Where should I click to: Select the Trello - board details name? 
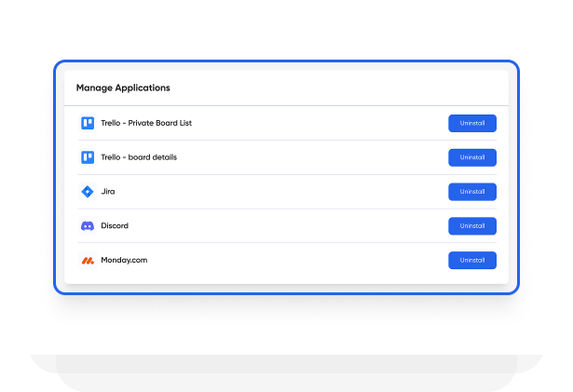coord(138,157)
